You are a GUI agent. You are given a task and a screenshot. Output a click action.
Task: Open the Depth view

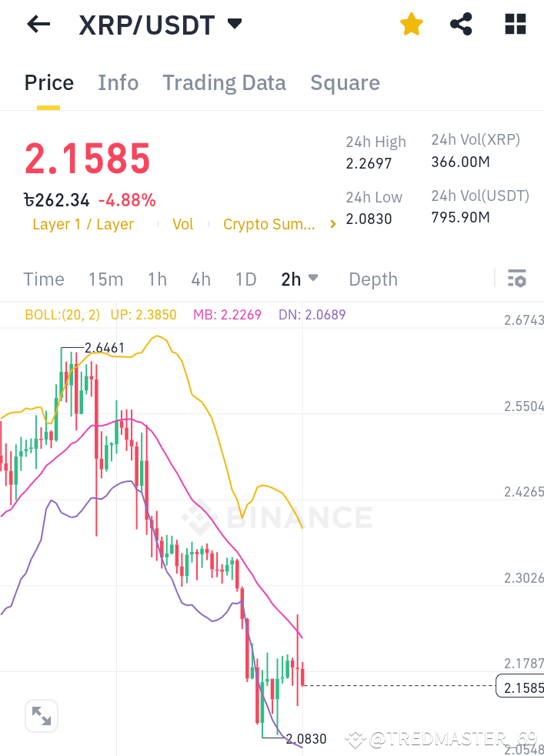pos(372,279)
